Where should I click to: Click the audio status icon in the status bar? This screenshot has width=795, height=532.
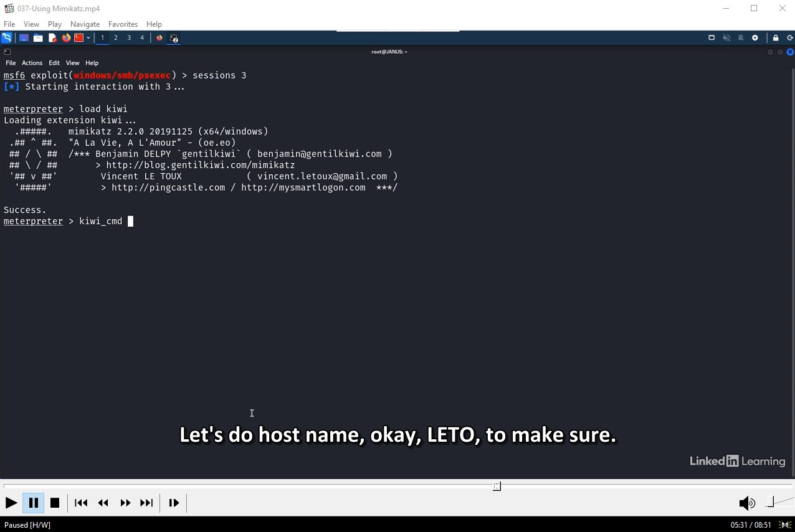785,525
